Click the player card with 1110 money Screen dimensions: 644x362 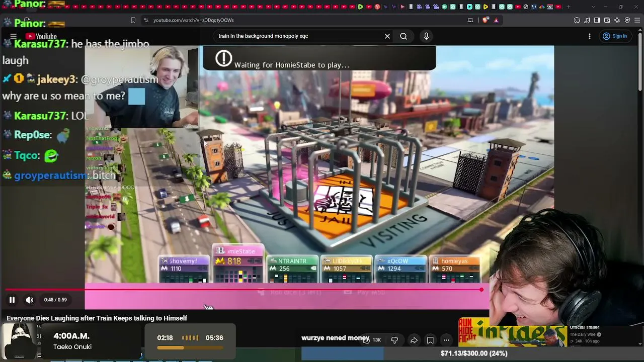pyautogui.click(x=184, y=269)
